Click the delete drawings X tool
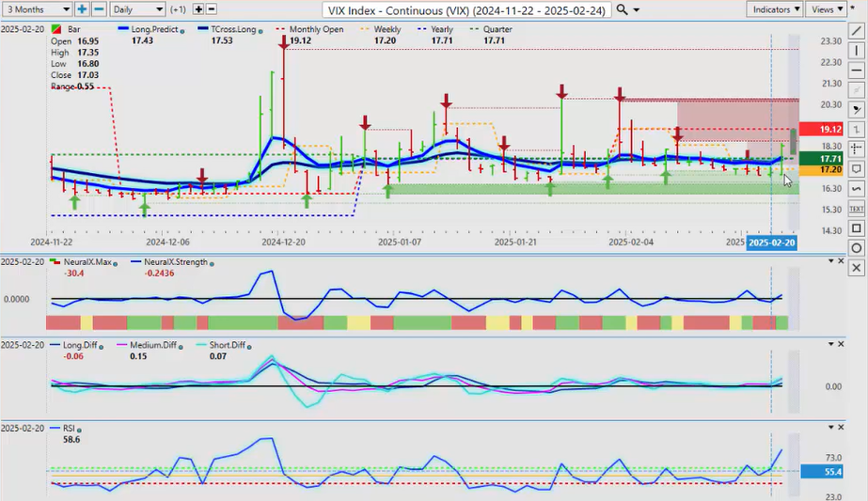Screen dimensions: 868x501 (x=857, y=268)
